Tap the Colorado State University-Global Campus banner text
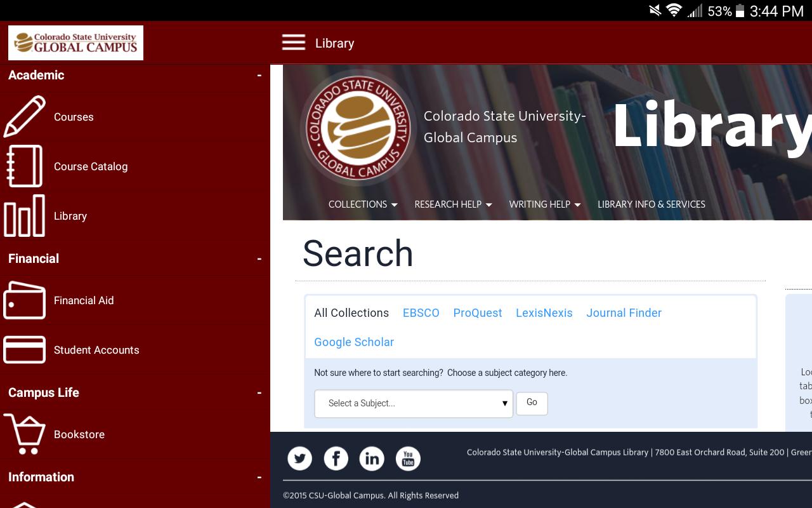Screen dimensions: 812x508 (x=505, y=127)
